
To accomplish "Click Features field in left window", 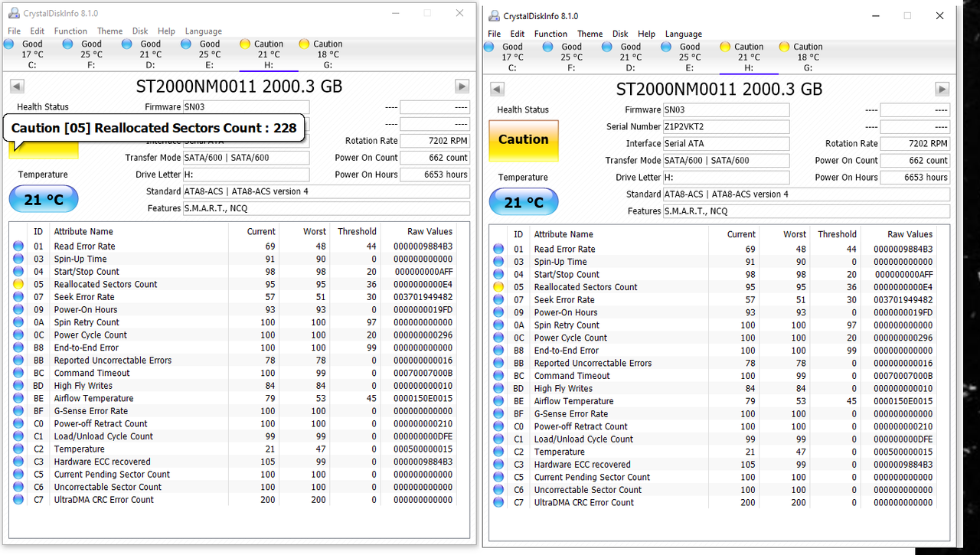I will [326, 208].
